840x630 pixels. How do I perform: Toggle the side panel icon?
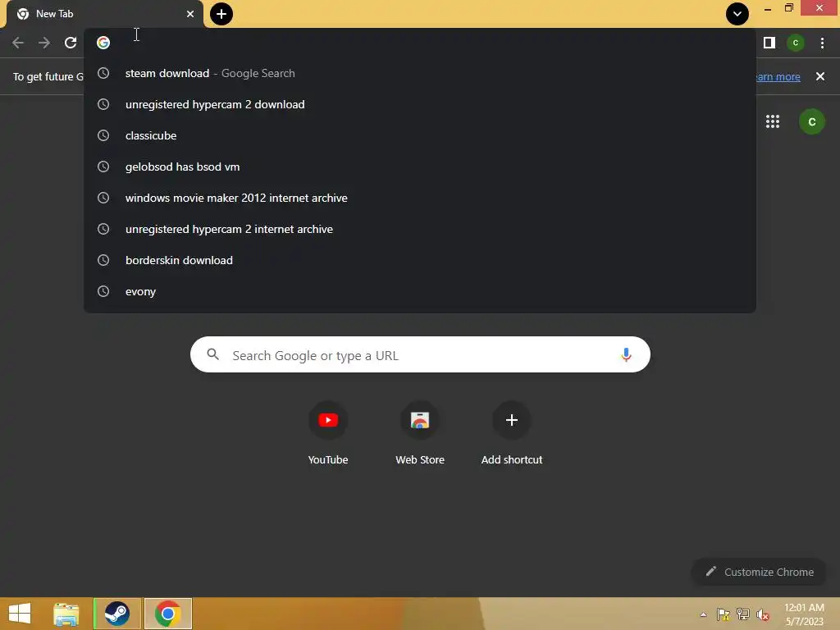769,43
